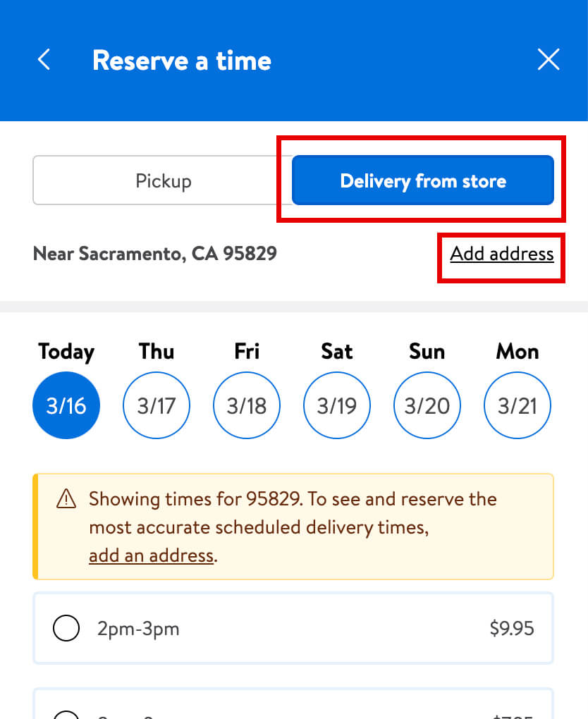Follow the 'add an address' banner link
This screenshot has width=588, height=719.
[x=151, y=555]
